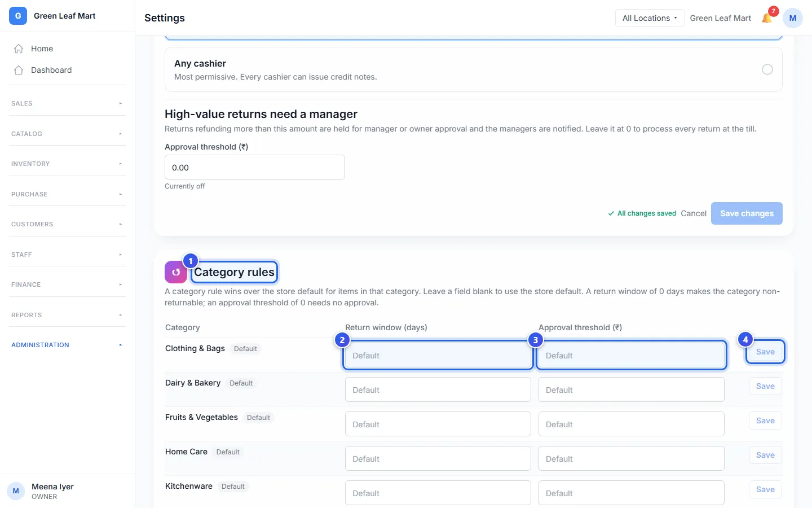Save the Clothing & Bags category rule
The image size is (812, 508).
click(765, 352)
